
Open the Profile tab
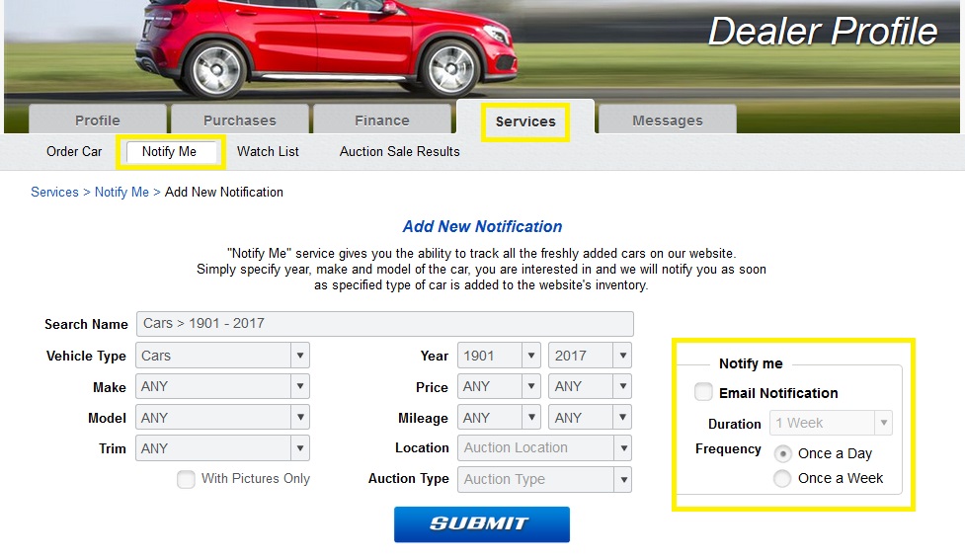pos(97,120)
